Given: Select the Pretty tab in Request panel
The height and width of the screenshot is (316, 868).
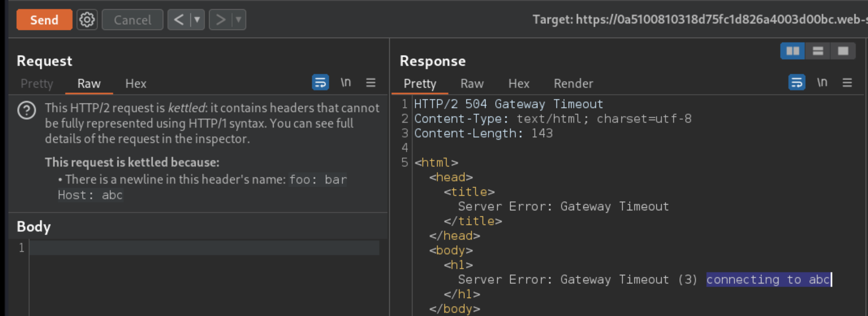Looking at the screenshot, I should coord(37,83).
